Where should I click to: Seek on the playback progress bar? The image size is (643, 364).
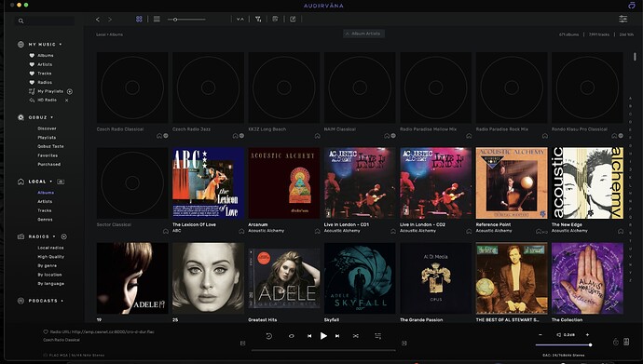click(x=323, y=350)
